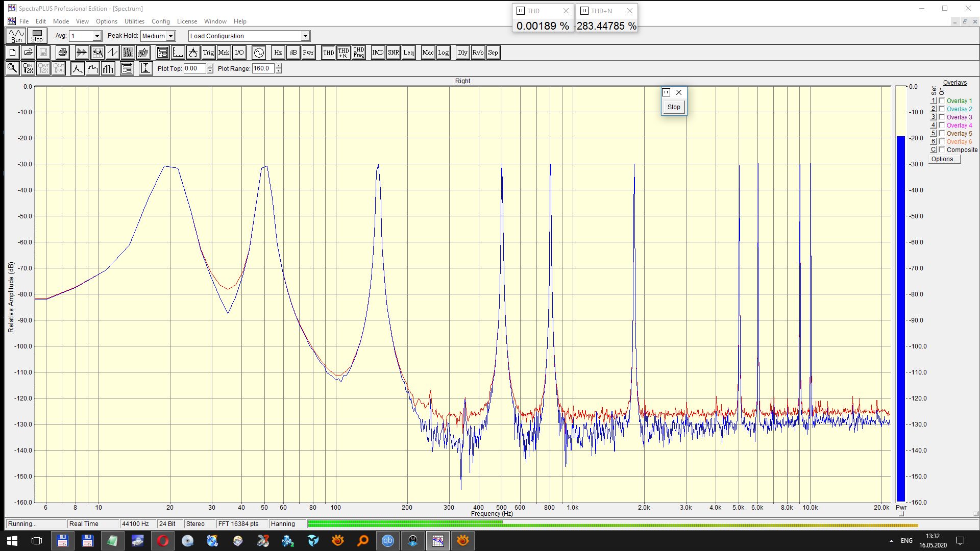980x551 pixels.
Task: Open the Utilities menu
Action: point(134,21)
